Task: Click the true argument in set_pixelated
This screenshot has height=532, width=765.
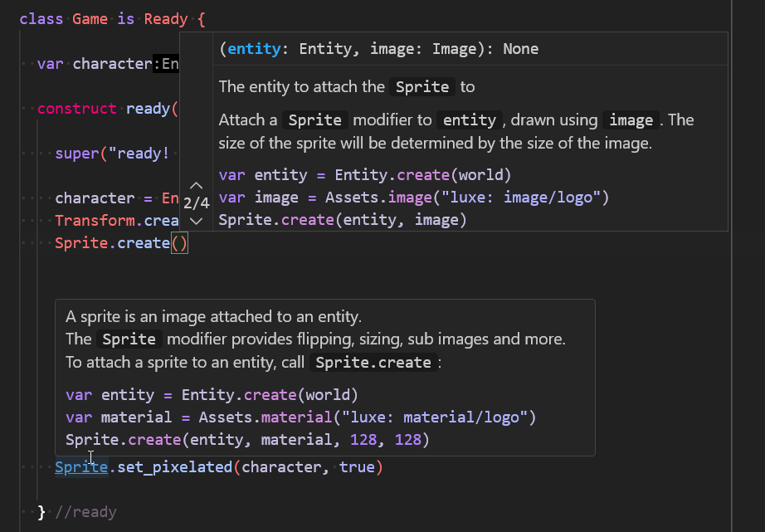Action: [x=357, y=467]
